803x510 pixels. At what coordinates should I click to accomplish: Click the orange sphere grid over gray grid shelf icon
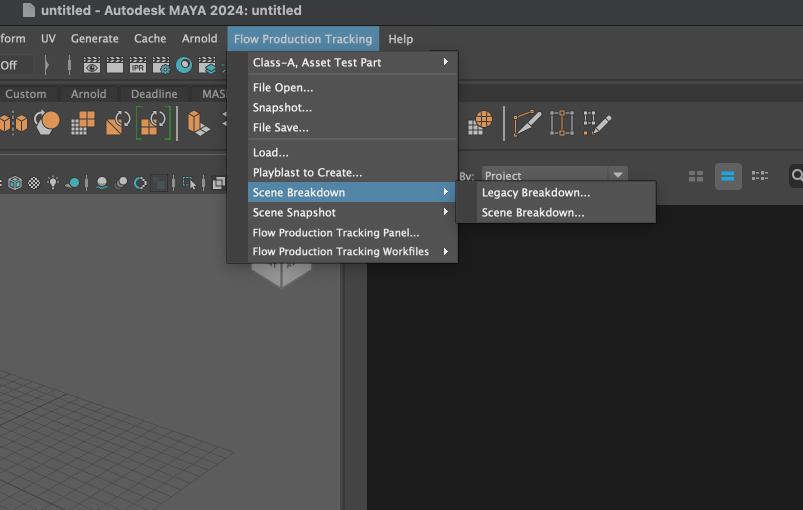pos(480,123)
